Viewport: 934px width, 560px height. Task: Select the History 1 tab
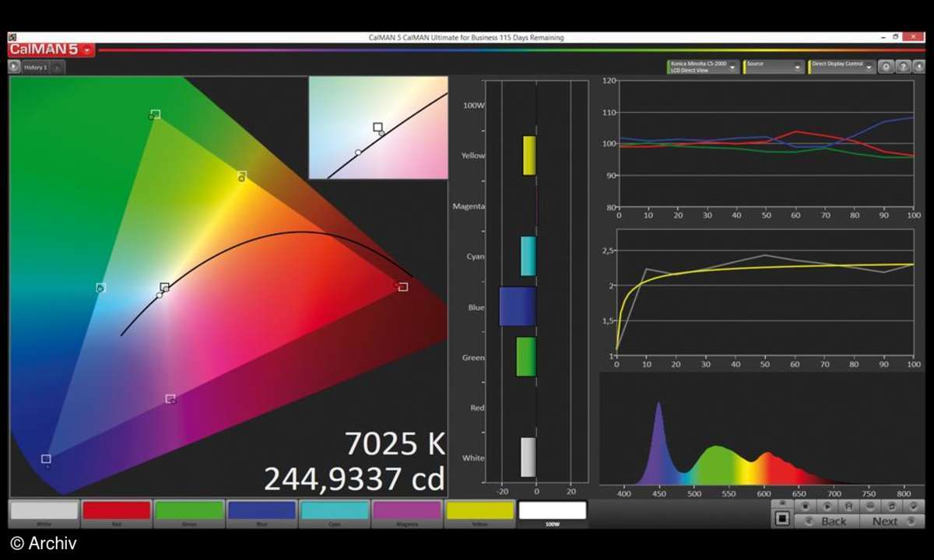click(x=36, y=68)
